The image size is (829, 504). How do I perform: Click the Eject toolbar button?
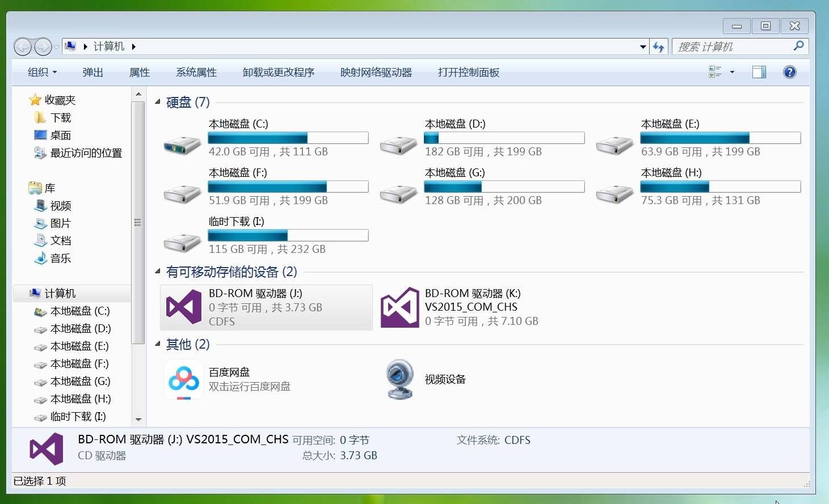(x=92, y=72)
